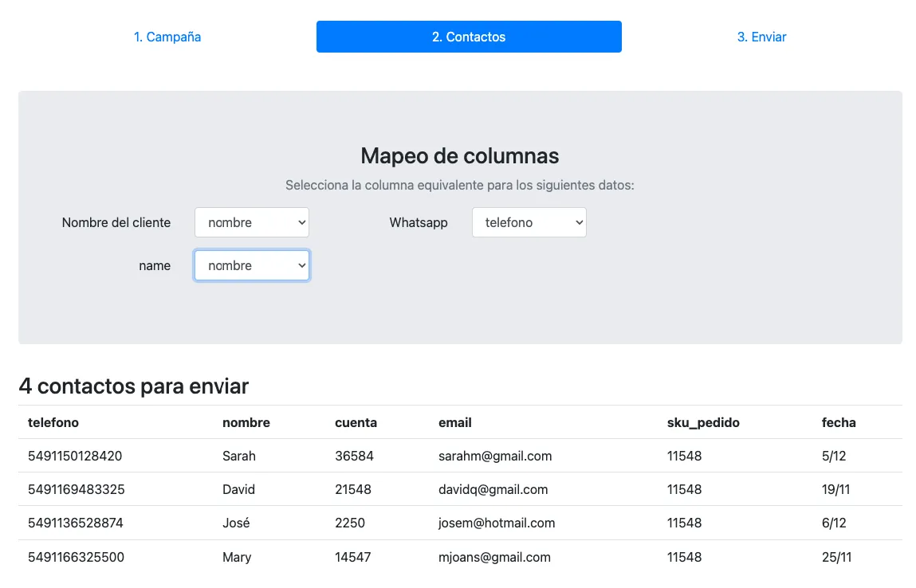Image resolution: width=916 pixels, height=588 pixels.
Task: Click the email sarahm@gmail.com
Action: pos(495,456)
